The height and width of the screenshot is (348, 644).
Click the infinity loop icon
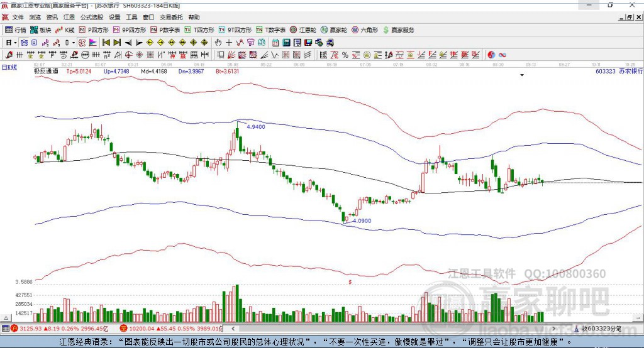click(502, 55)
